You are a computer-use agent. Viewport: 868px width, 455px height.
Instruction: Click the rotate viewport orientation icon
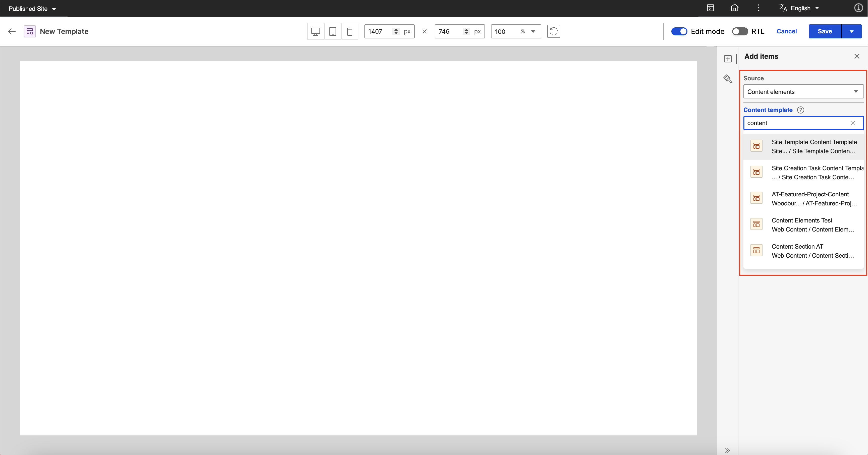pos(553,32)
